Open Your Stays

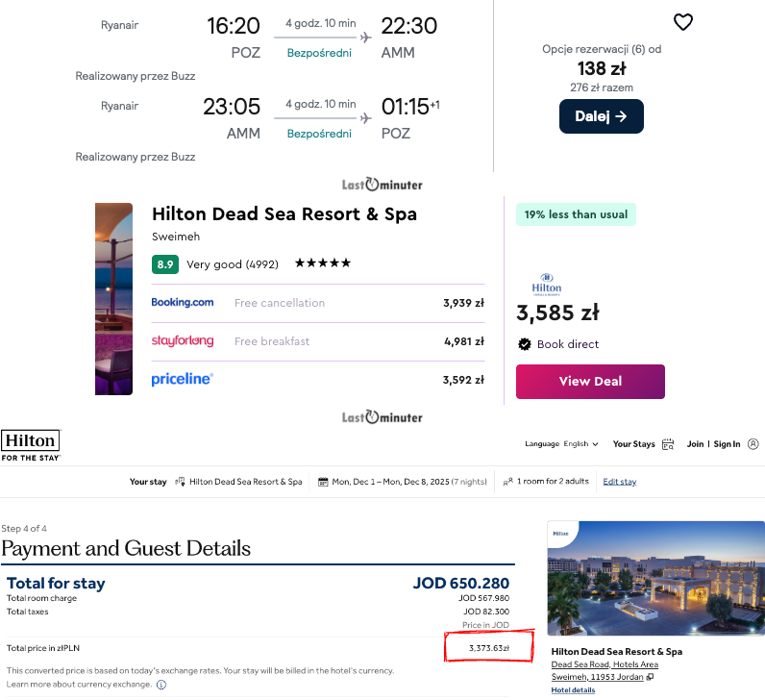(x=634, y=444)
